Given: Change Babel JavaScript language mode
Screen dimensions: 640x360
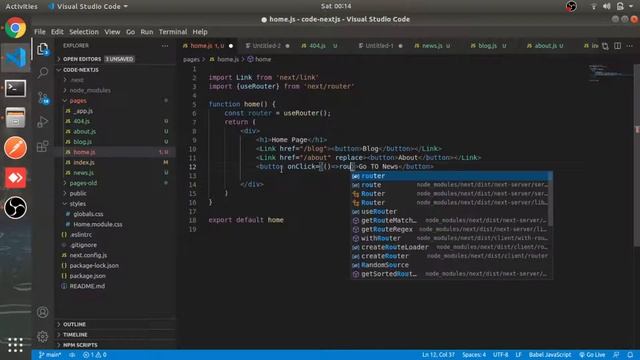Looking at the screenshot, I should (550, 355).
